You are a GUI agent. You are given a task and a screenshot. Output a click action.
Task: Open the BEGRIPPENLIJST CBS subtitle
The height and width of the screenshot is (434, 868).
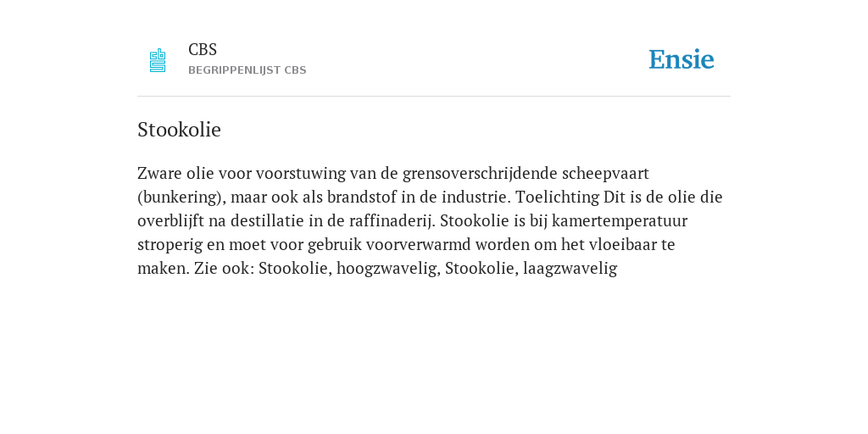point(247,70)
